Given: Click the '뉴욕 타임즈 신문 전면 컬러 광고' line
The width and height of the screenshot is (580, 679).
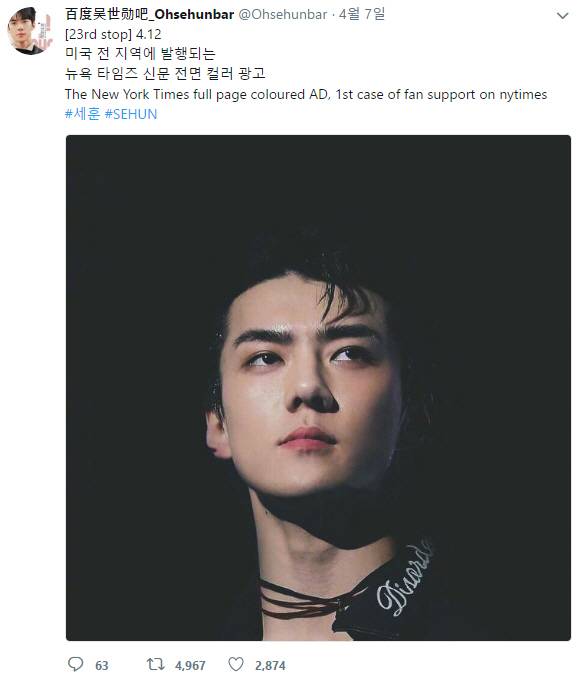Looking at the screenshot, I should click(x=165, y=73).
